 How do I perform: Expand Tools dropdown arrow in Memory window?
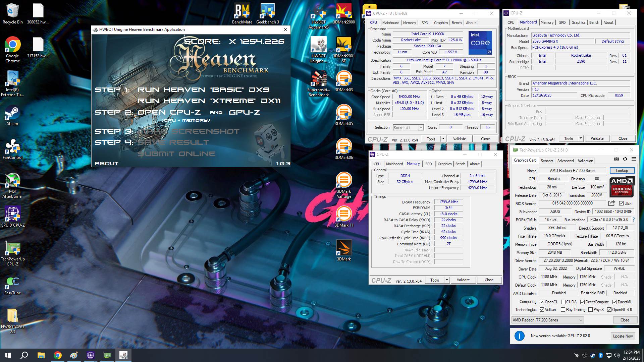(446, 280)
